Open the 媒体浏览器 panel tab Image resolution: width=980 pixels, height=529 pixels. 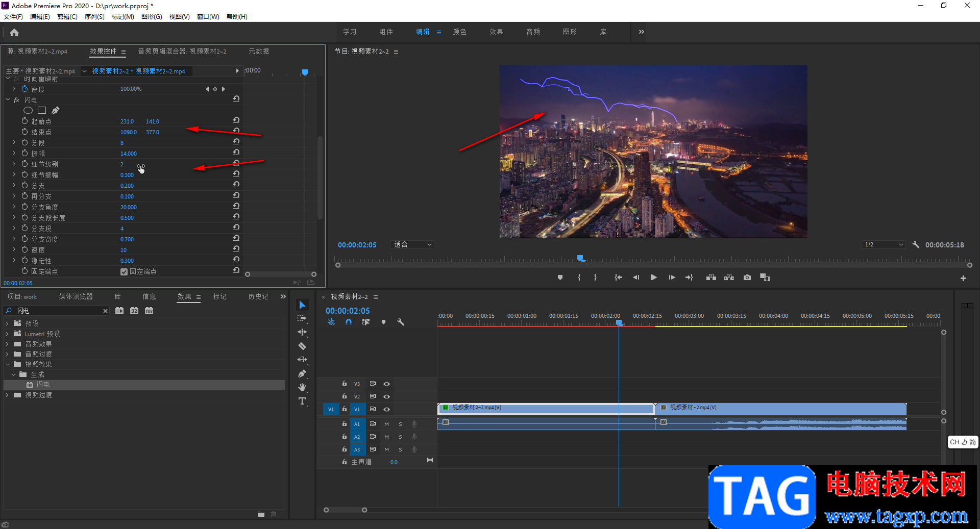coord(76,296)
